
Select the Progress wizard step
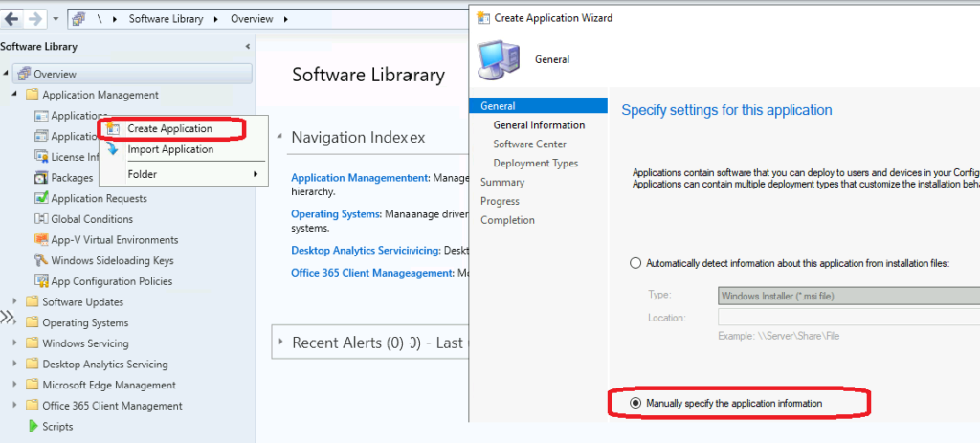[500, 201]
